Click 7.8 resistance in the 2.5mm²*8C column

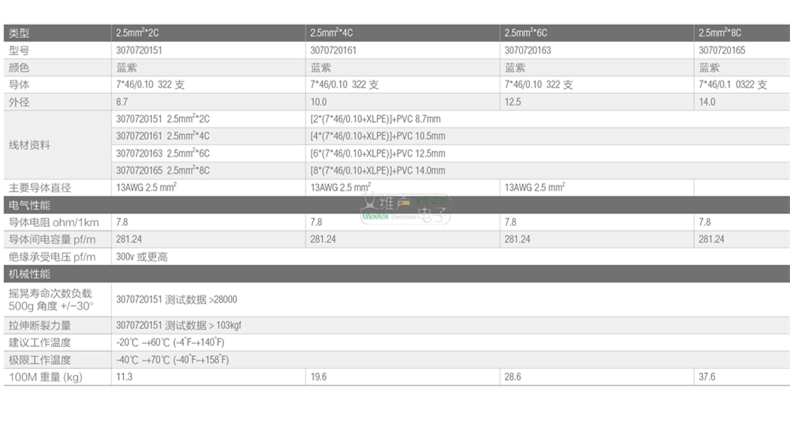click(704, 222)
